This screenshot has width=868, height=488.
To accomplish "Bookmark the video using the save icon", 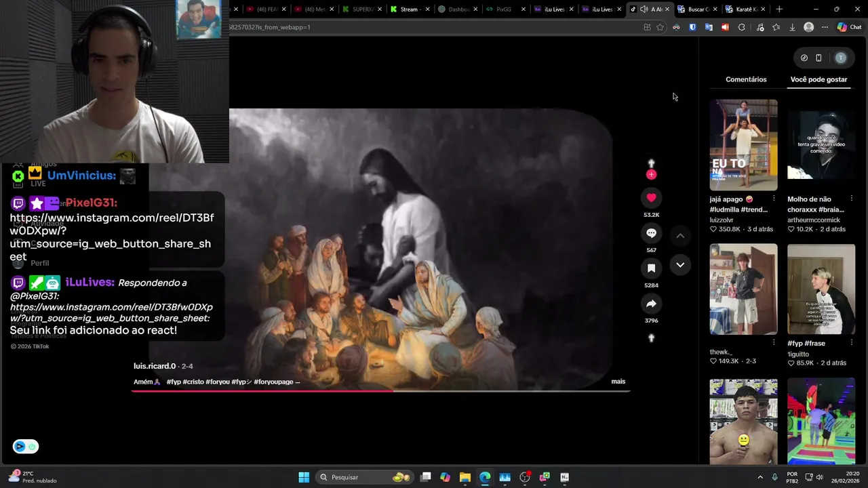I will pyautogui.click(x=651, y=268).
